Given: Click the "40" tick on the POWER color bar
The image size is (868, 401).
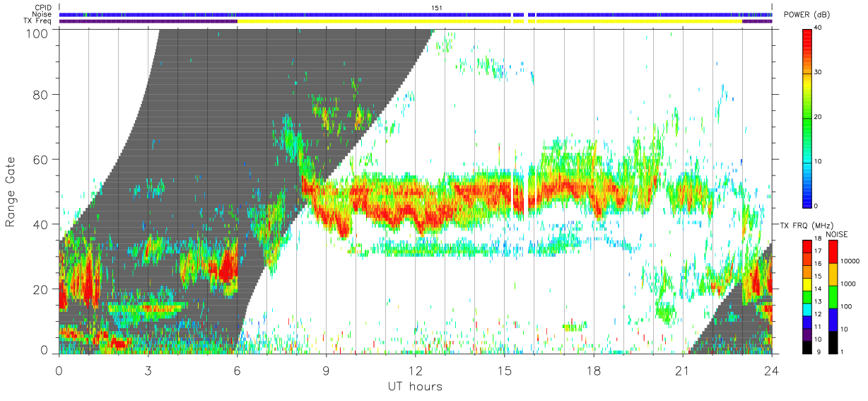Looking at the screenshot, I should (819, 28).
